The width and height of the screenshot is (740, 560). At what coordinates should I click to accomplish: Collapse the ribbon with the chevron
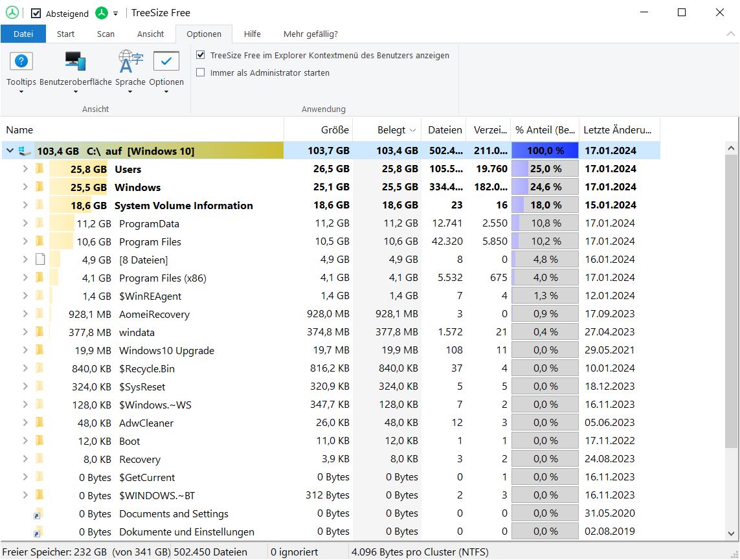730,34
